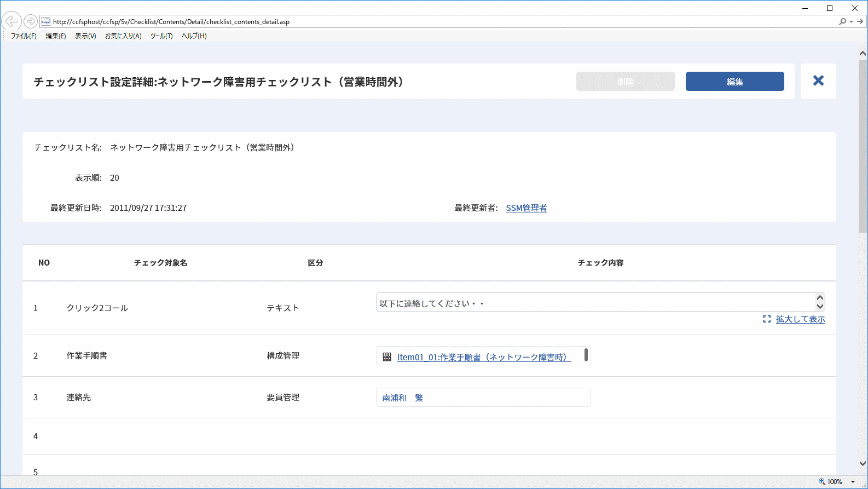Open the ファイル(F) menu

coord(24,36)
